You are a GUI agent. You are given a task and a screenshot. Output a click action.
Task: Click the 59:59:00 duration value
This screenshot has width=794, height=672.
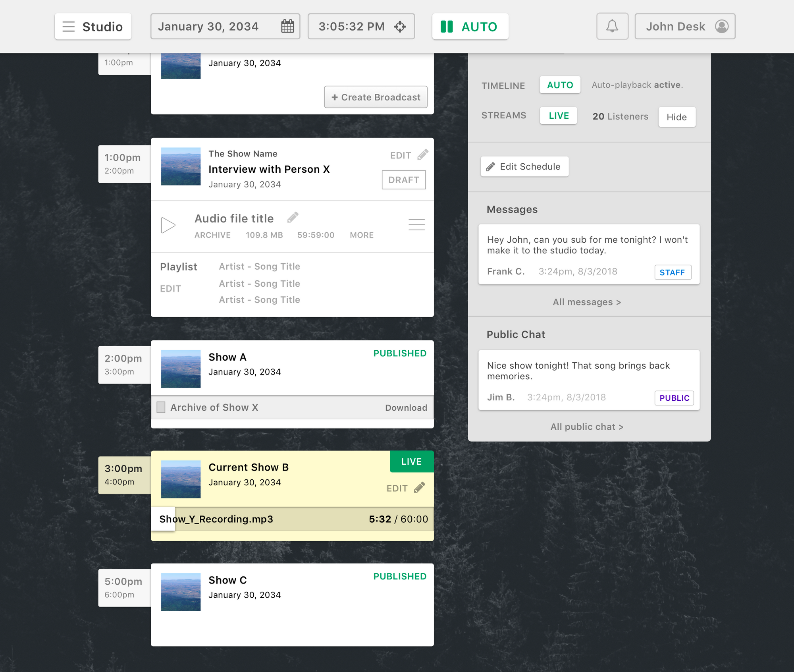point(316,235)
